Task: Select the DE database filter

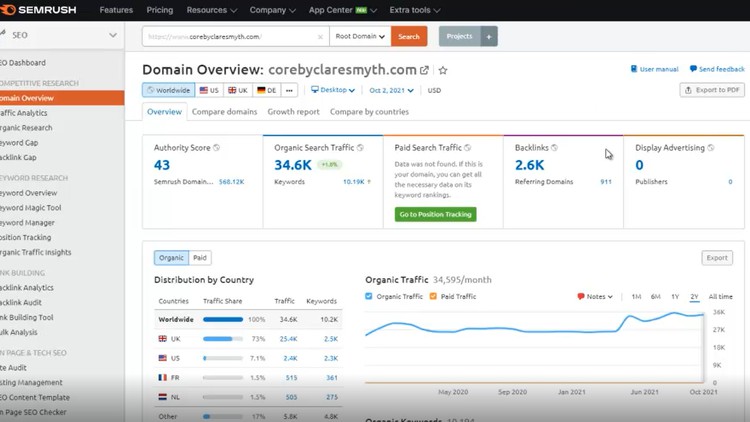Action: click(266, 90)
